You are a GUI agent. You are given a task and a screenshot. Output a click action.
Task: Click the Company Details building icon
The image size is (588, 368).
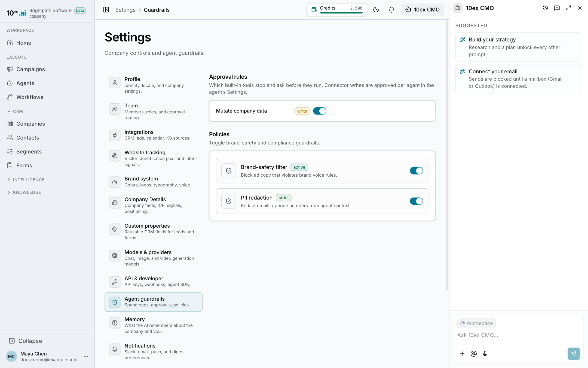115,203
